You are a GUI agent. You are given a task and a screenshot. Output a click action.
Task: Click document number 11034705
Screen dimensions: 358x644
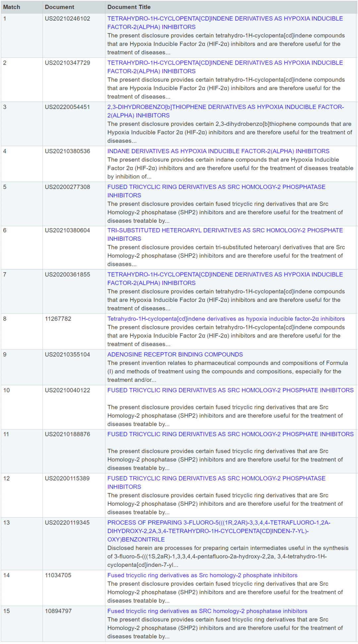[58, 575]
